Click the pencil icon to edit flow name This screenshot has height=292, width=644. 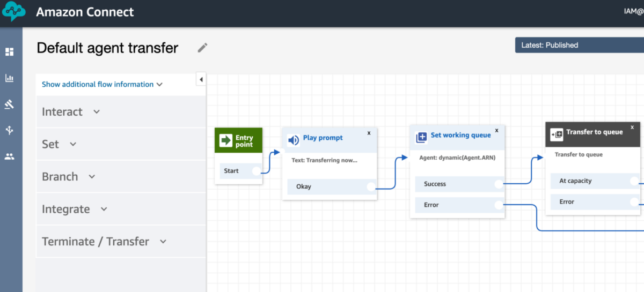pyautogui.click(x=202, y=48)
